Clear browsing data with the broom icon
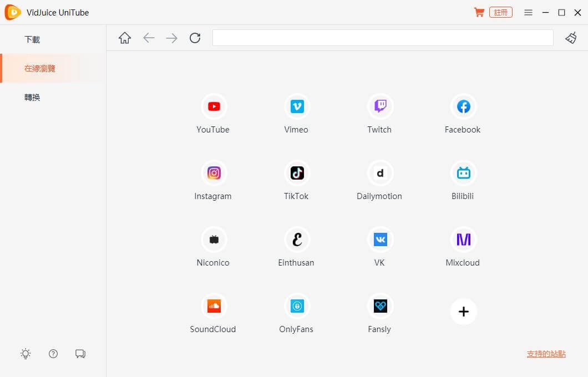This screenshot has width=588, height=377. [571, 38]
